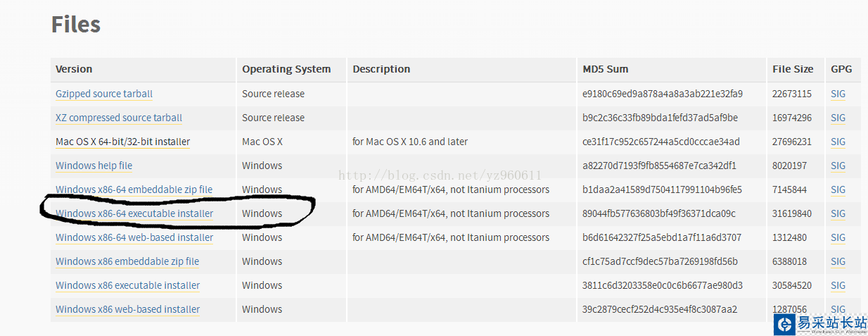Download Windows x86 embeddable zip file
Viewport: 868px width, 336px height.
(127, 261)
